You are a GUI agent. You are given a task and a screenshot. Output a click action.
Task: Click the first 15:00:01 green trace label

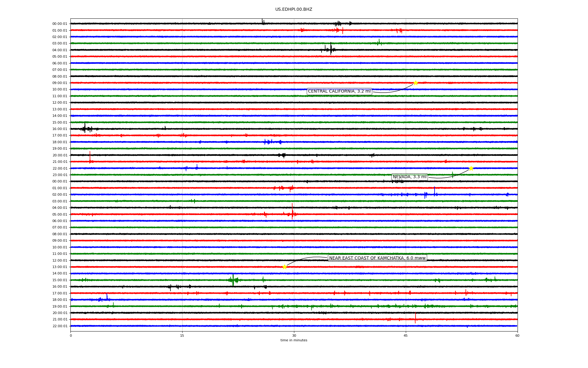(x=59, y=123)
